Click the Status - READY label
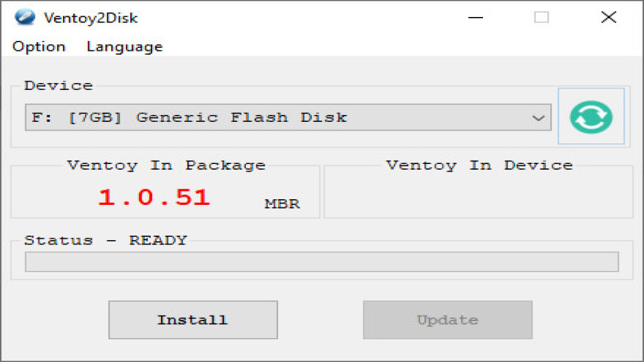Screen dimensions: 644x362 click(106, 240)
